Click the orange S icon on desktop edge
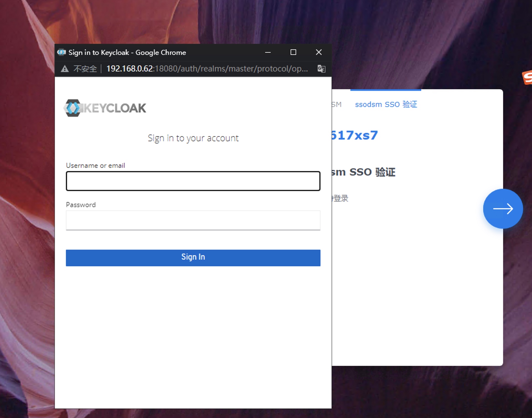Viewport: 532px width, 418px height. [527, 78]
